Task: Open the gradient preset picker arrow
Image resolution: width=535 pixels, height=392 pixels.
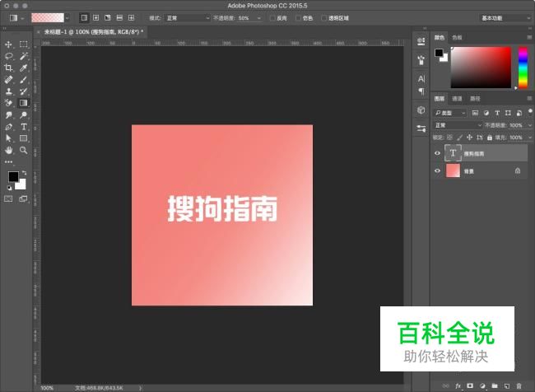Action: coord(67,18)
